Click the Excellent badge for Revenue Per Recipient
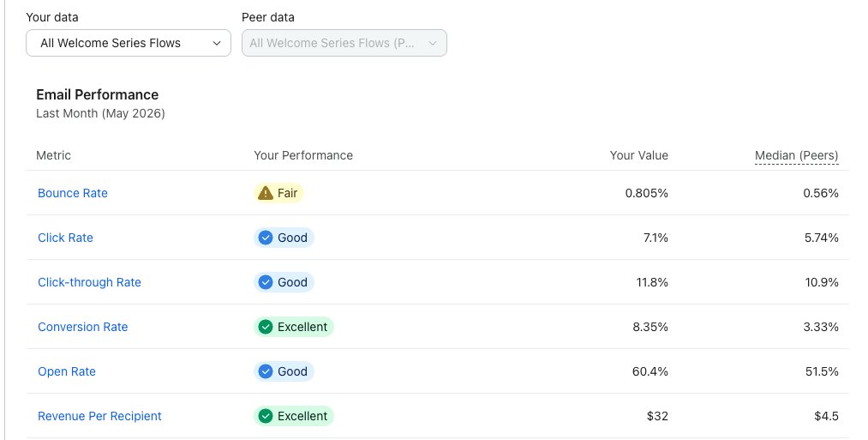Viewport: 868px width, 440px height. point(293,416)
